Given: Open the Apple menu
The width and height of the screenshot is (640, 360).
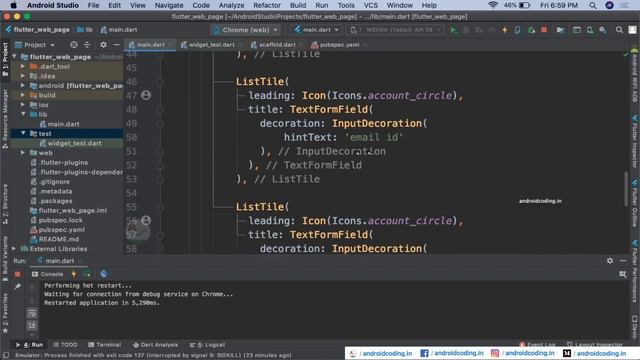Looking at the screenshot, I should [13, 5].
